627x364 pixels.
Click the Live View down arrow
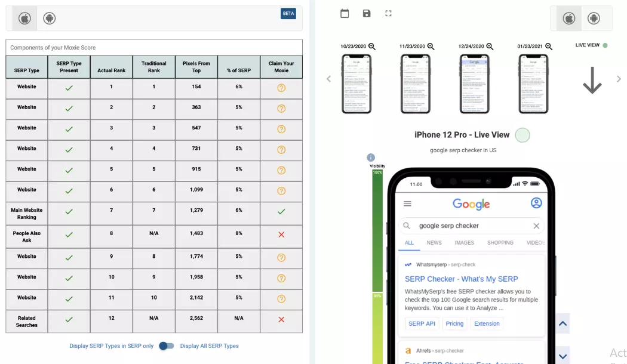(592, 81)
